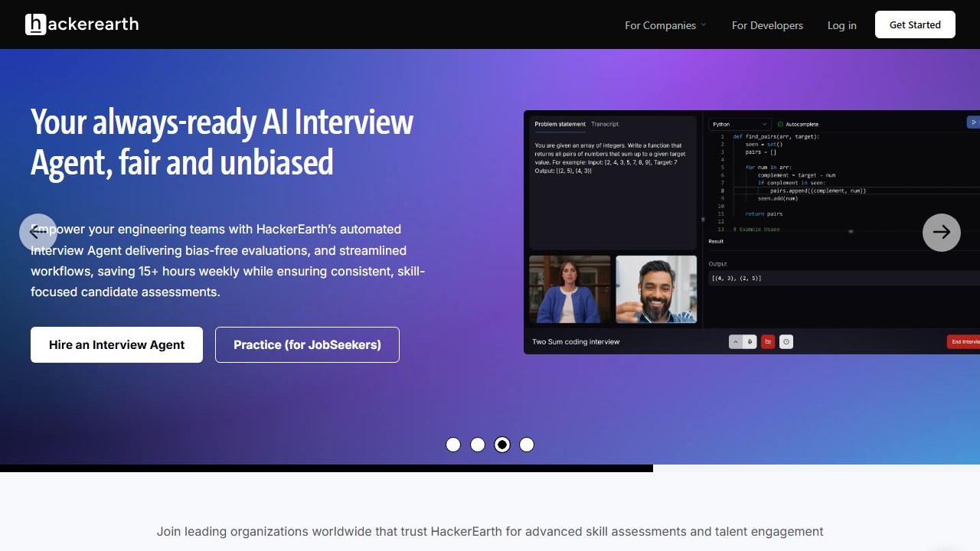Click the red End Interview button

point(963,342)
